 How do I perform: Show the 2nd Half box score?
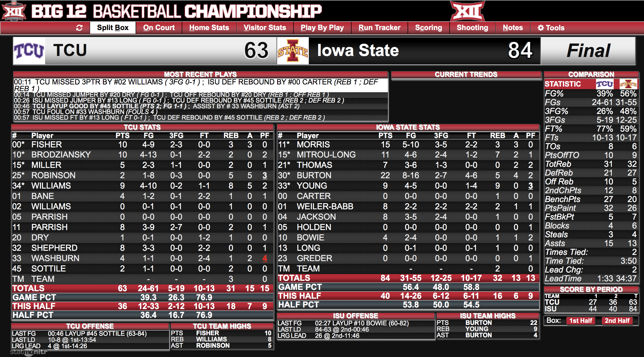pos(617,321)
